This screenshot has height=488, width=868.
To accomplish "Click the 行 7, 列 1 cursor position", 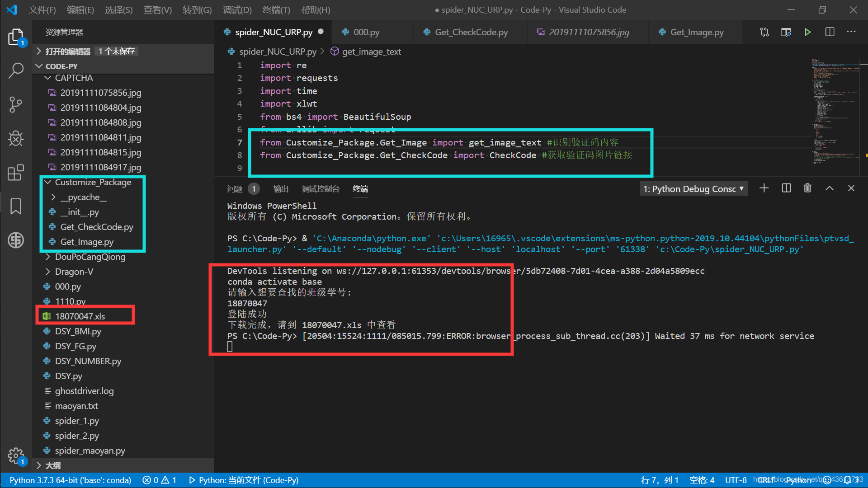I will 660,480.
